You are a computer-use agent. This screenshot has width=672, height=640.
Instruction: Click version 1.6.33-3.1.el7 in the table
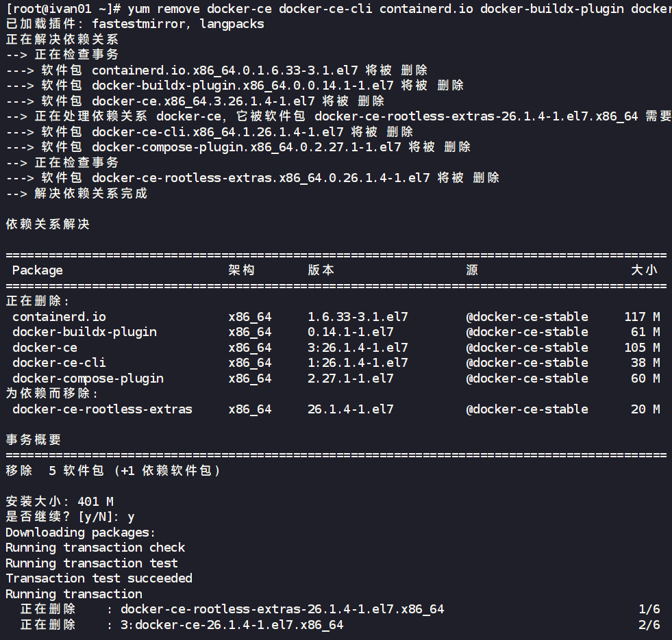tap(358, 317)
